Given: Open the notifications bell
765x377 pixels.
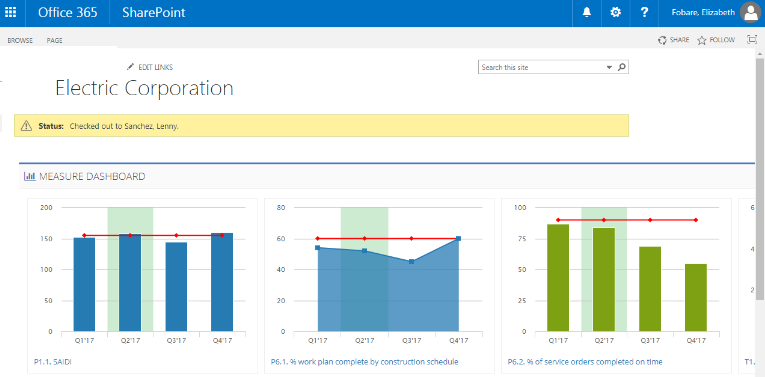Looking at the screenshot, I should pyautogui.click(x=587, y=13).
